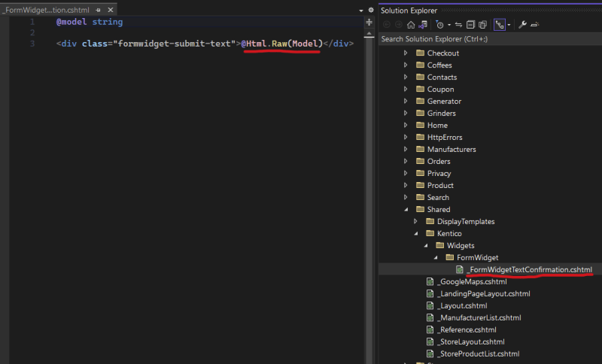
Task: Expand the Generator folder
Action: (x=406, y=101)
